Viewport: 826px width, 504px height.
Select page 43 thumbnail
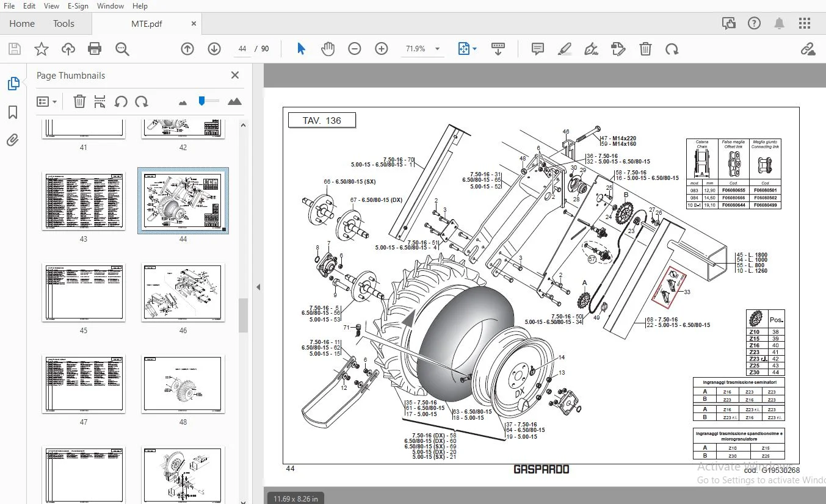point(84,201)
